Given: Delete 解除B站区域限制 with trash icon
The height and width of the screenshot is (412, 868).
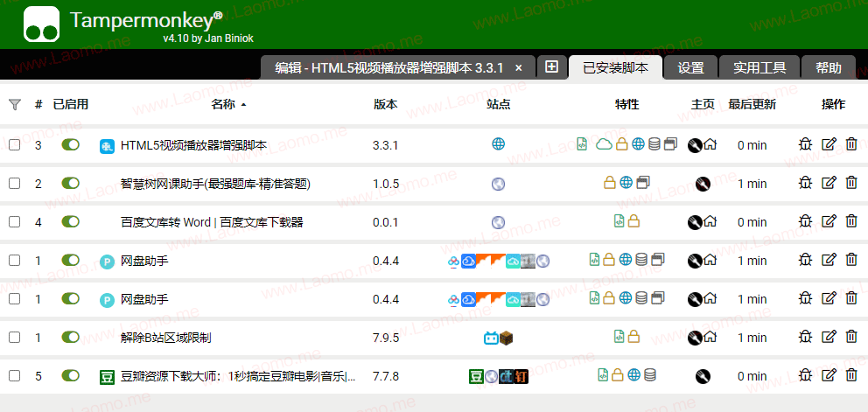Looking at the screenshot, I should coord(851,337).
